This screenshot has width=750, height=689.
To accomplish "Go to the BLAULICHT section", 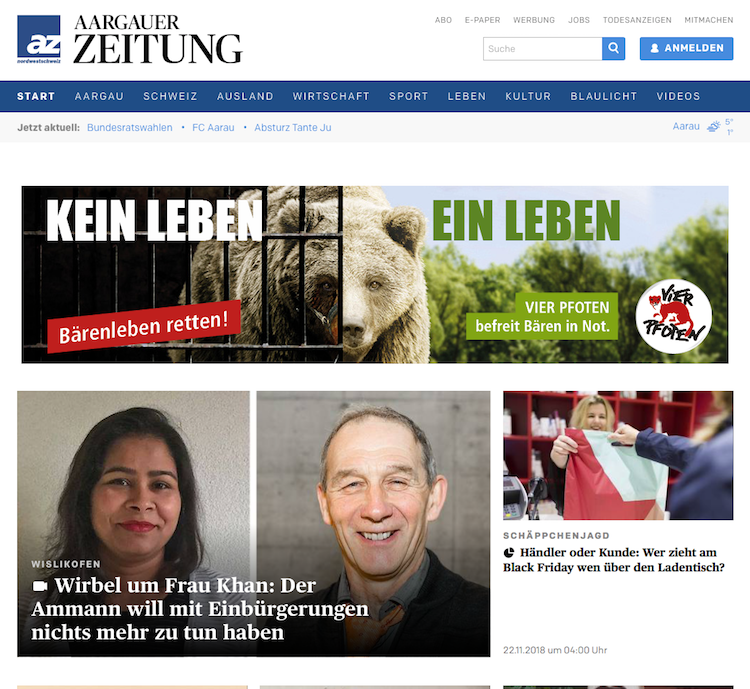I will 604,96.
